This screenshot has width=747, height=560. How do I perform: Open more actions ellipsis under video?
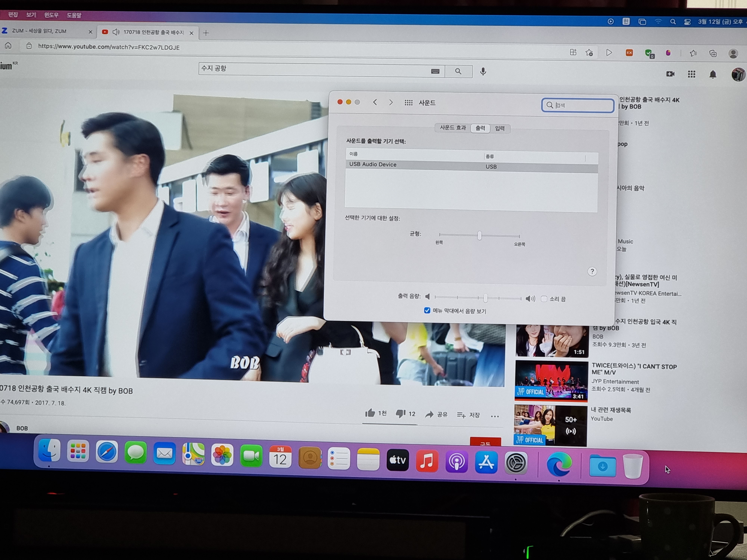pos(495,416)
